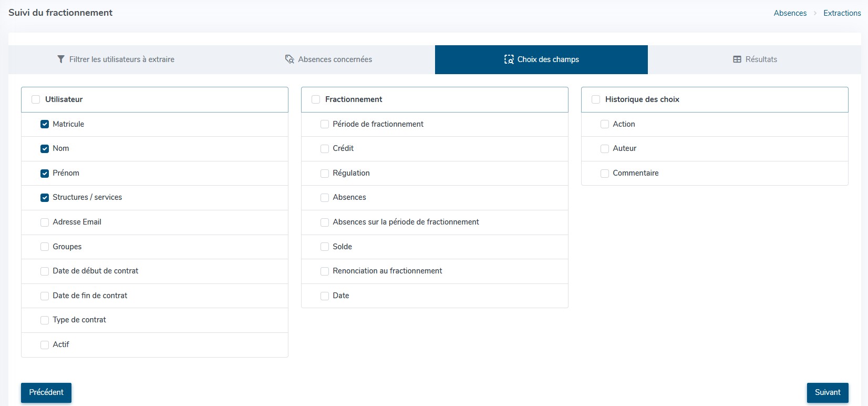Open the Résultats tab
Viewport: 868px width, 406px height.
coord(755,59)
